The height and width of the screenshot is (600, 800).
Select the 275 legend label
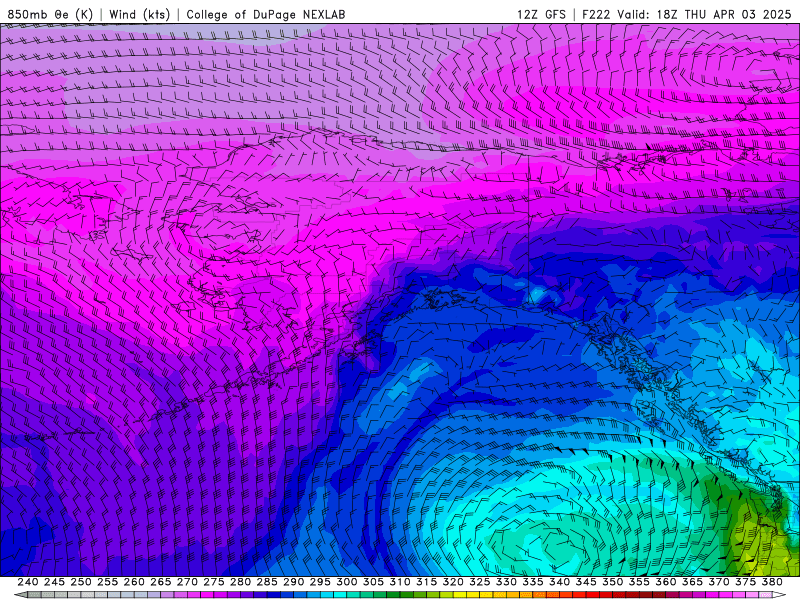(214, 582)
